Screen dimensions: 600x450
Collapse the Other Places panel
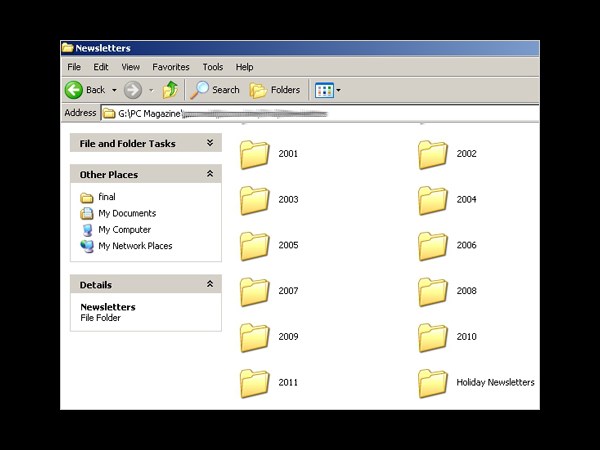(210, 174)
